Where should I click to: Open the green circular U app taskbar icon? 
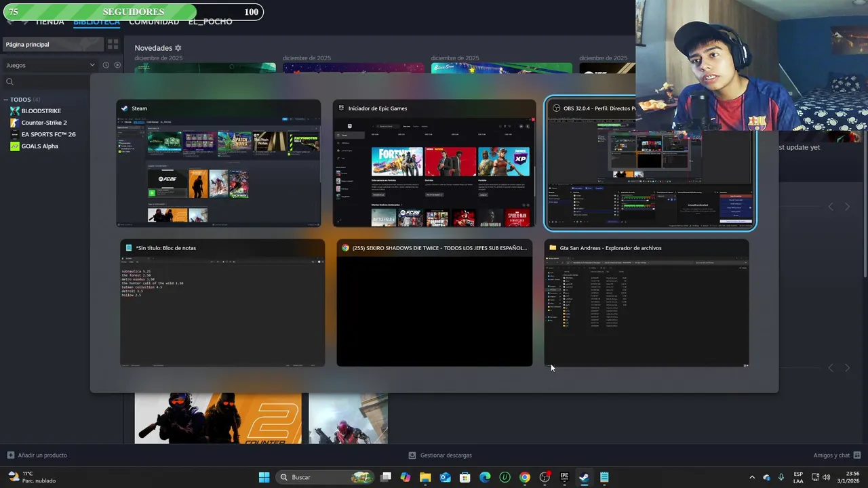coord(505,477)
